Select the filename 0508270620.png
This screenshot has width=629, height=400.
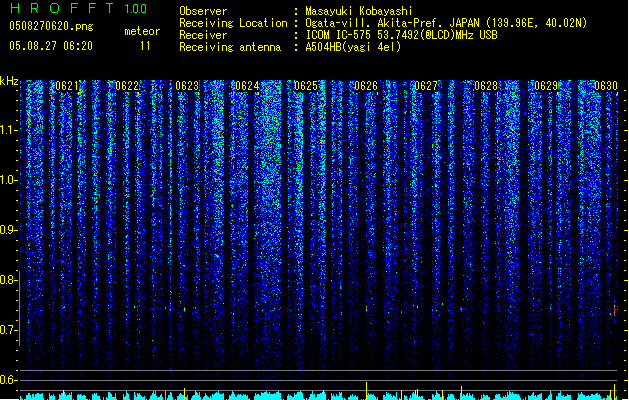[x=51, y=26]
